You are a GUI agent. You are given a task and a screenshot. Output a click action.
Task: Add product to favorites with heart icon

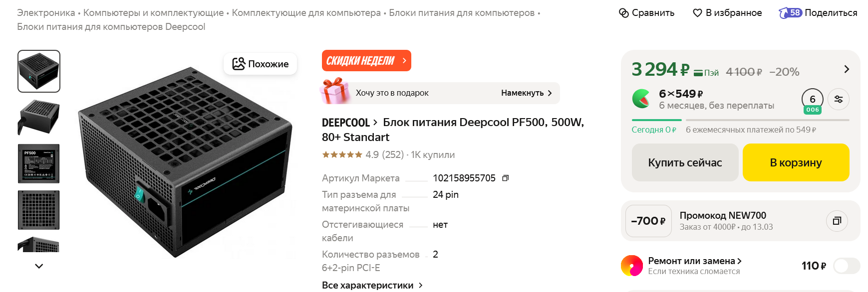click(x=697, y=13)
